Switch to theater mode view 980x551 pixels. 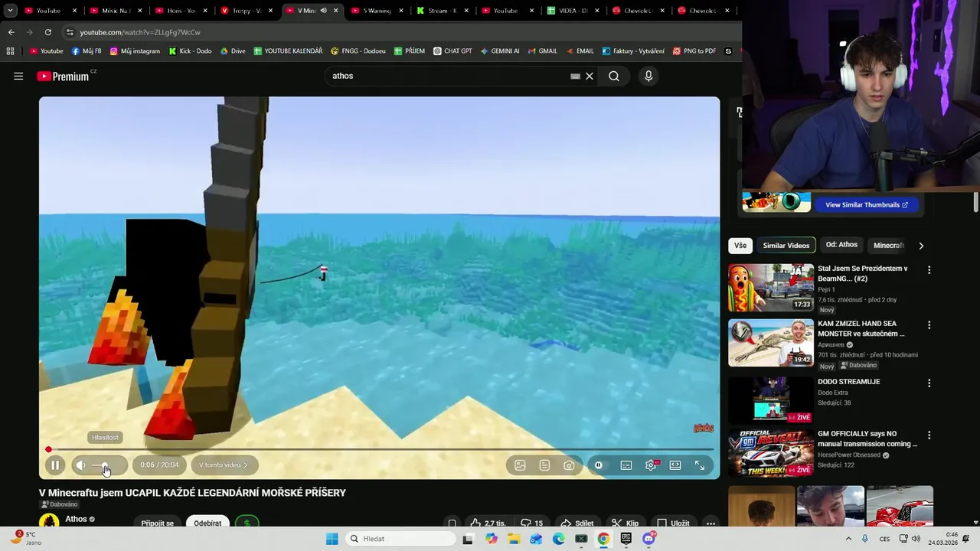point(675,465)
